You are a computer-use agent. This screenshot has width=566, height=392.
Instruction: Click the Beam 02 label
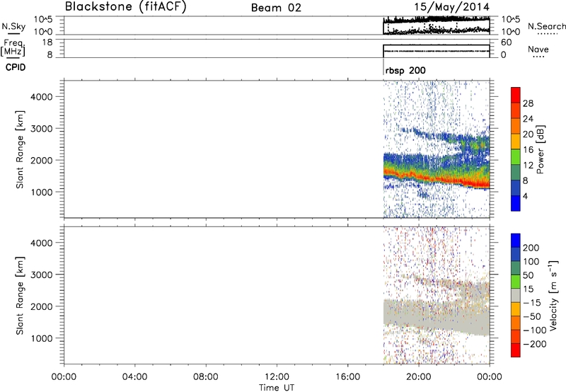point(276,8)
